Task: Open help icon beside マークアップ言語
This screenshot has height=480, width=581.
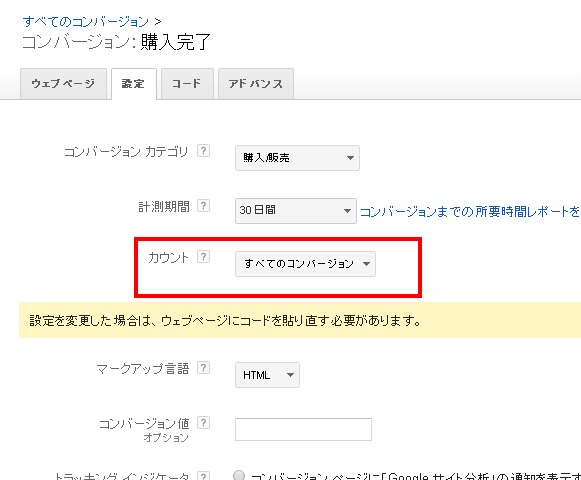Action: [203, 368]
